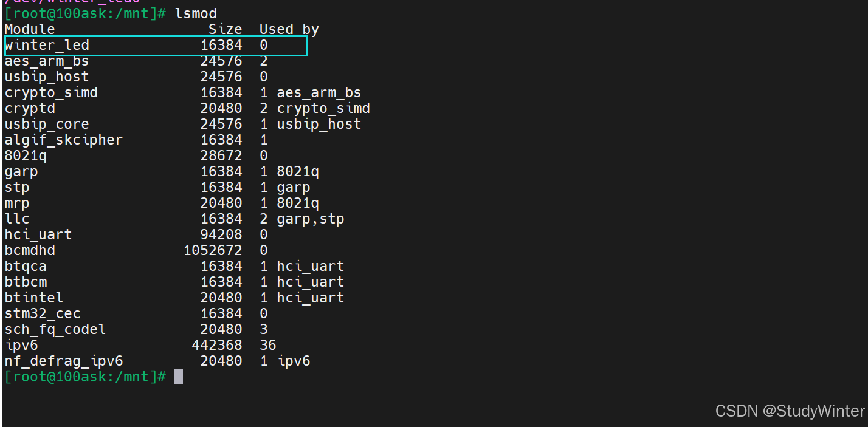Select the bcmdhd module entry
The image size is (868, 427).
coord(30,250)
